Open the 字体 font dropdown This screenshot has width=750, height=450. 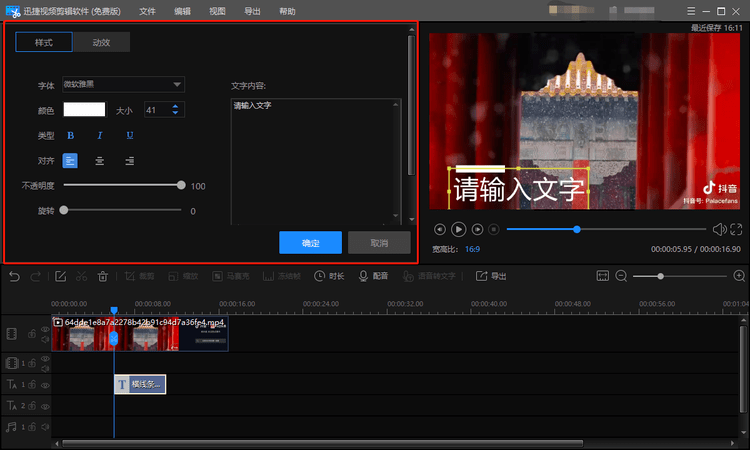pyautogui.click(x=123, y=84)
